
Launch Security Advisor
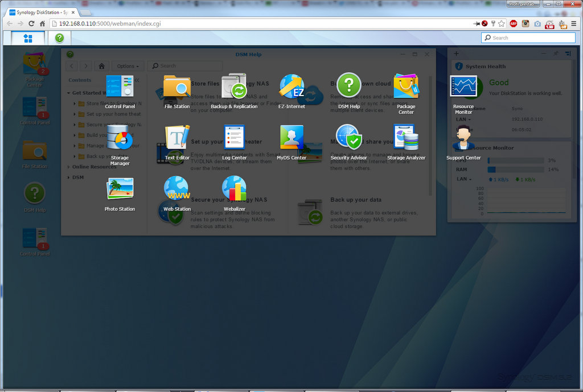pyautogui.click(x=349, y=143)
